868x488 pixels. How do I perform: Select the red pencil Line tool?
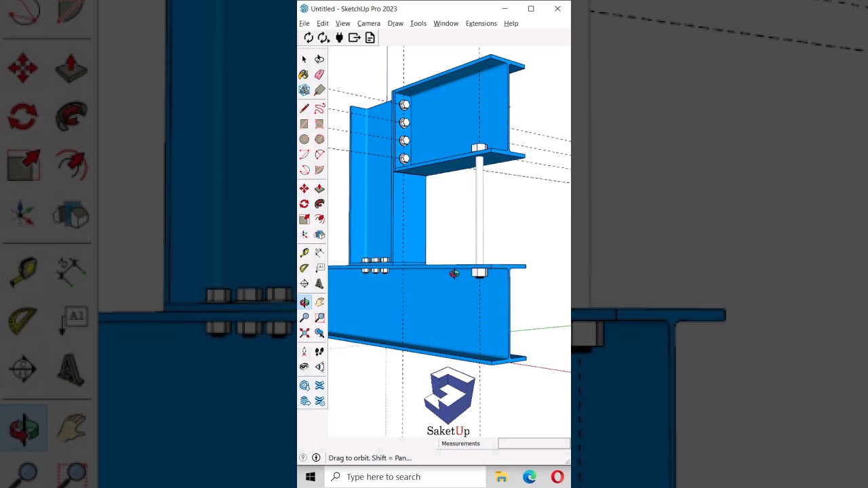(304, 108)
